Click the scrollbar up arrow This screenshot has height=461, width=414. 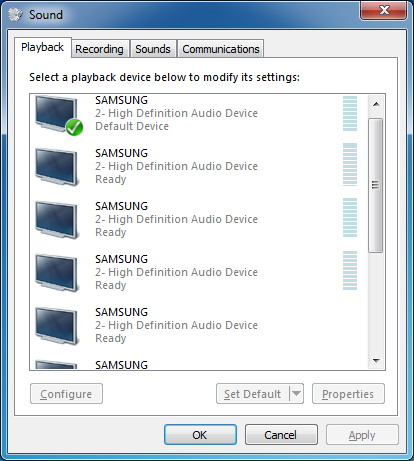(376, 104)
